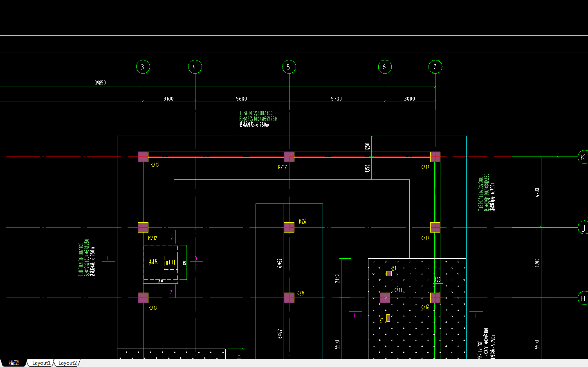The height and width of the screenshot is (367, 588).
Task: Pick the column block labeled KZ9
Action: (289, 298)
